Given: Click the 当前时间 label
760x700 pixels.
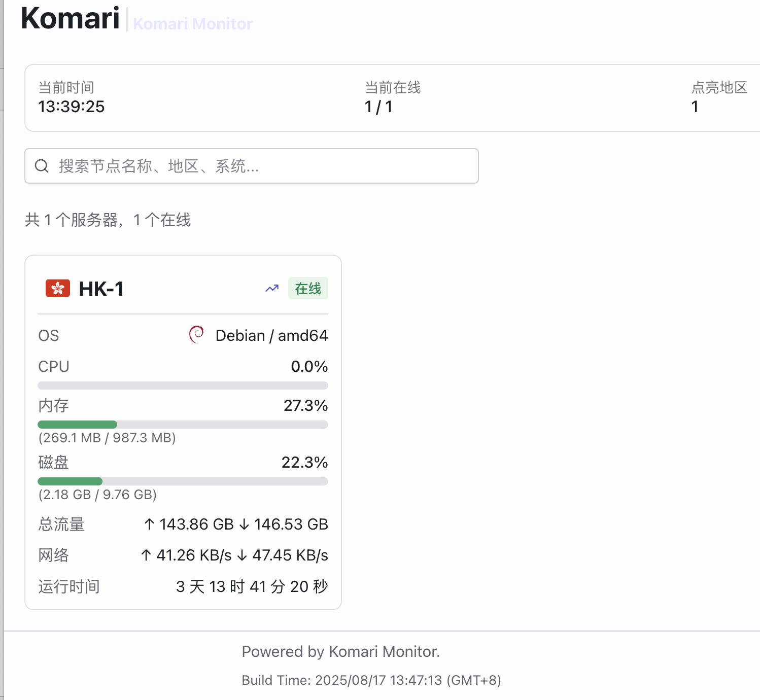Looking at the screenshot, I should pos(66,87).
